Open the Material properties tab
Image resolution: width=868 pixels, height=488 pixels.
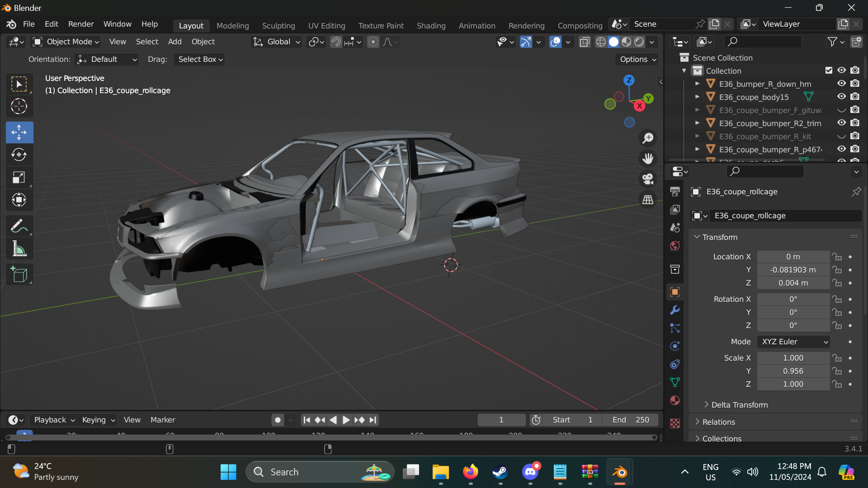[x=675, y=400]
